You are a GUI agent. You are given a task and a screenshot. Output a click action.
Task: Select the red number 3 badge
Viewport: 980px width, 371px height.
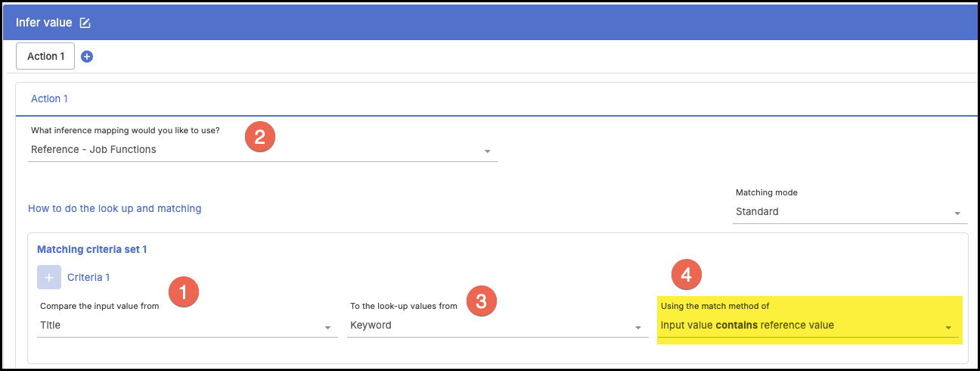(481, 301)
